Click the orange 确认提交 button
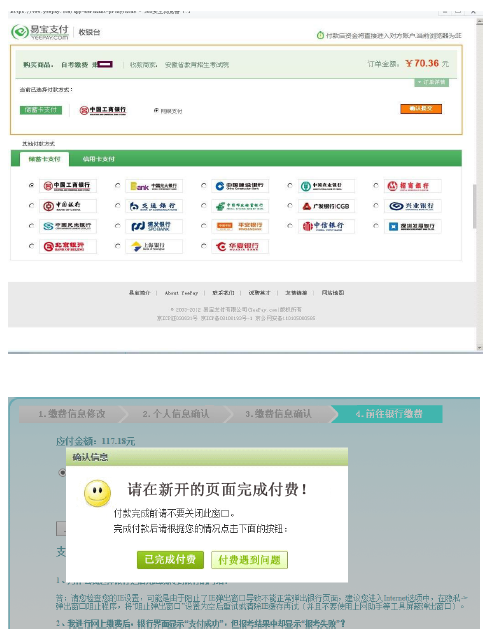Screen dimensions: 491x633 (x=421, y=109)
